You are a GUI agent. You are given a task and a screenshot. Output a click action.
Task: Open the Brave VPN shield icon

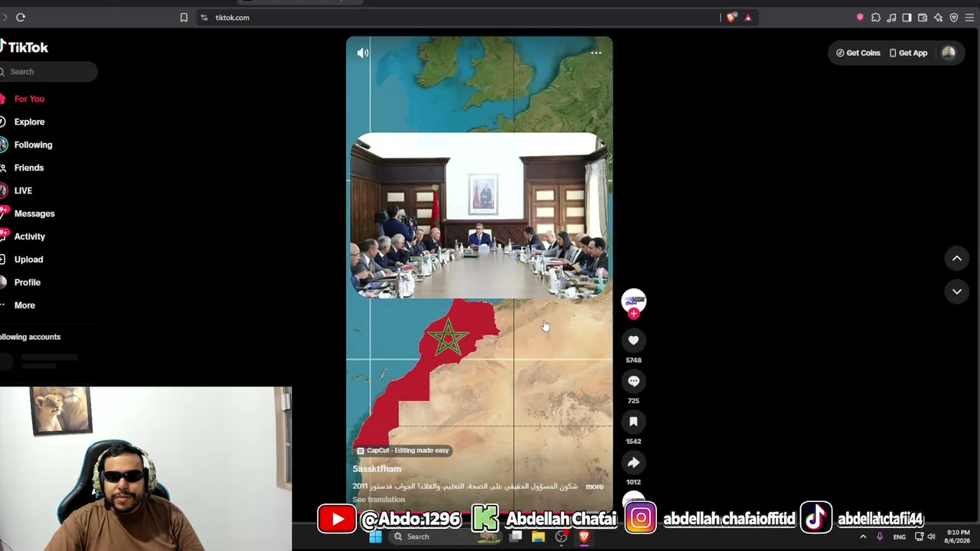(954, 18)
